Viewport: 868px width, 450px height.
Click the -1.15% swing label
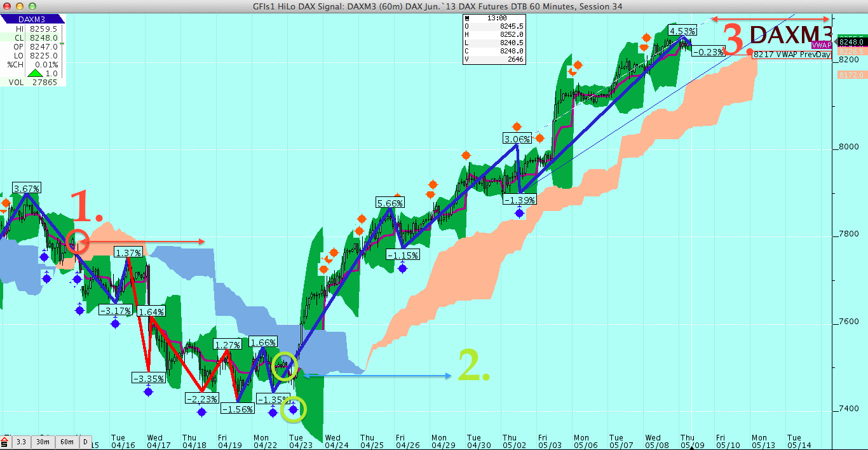[x=403, y=255]
